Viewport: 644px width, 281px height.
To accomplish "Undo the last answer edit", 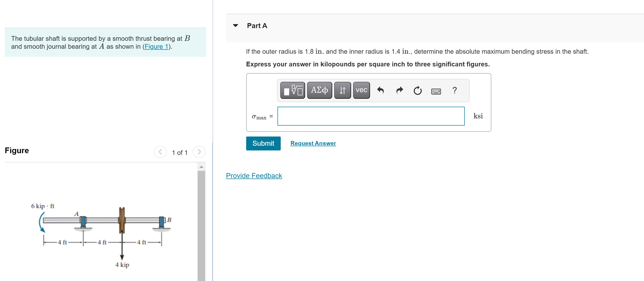I will [x=380, y=90].
